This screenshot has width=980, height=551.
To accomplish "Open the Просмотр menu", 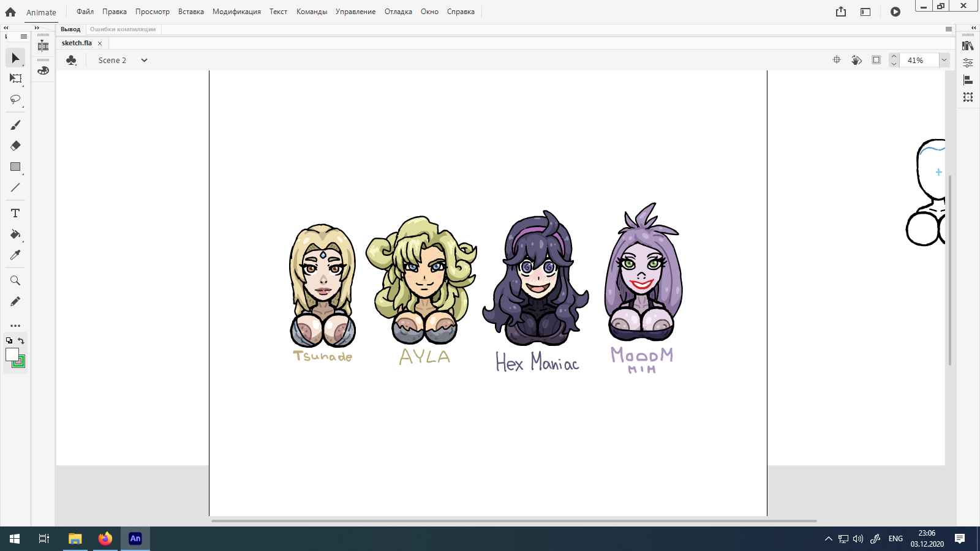I will (153, 12).
